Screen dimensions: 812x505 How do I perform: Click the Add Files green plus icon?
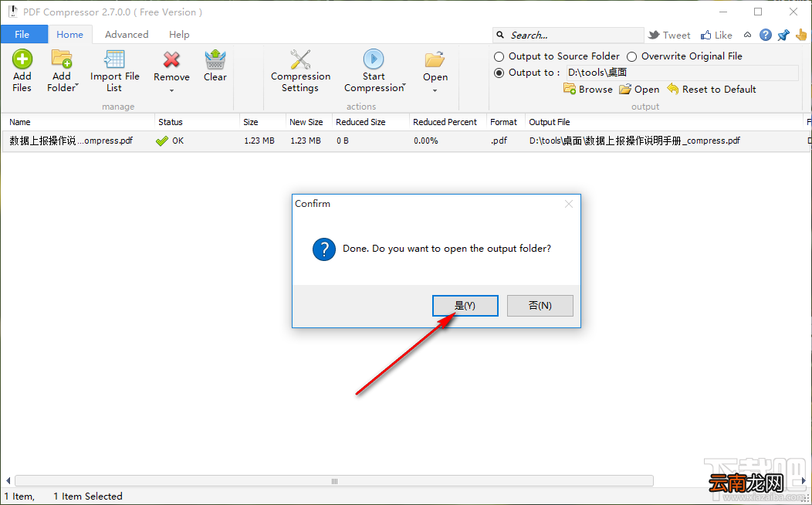tap(22, 59)
